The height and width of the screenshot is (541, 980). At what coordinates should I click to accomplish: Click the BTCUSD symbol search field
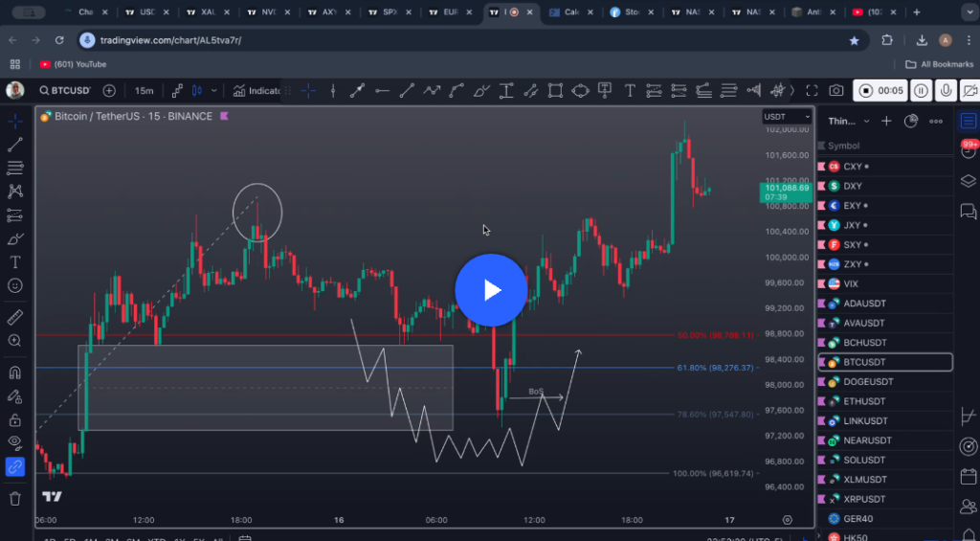(x=64, y=91)
